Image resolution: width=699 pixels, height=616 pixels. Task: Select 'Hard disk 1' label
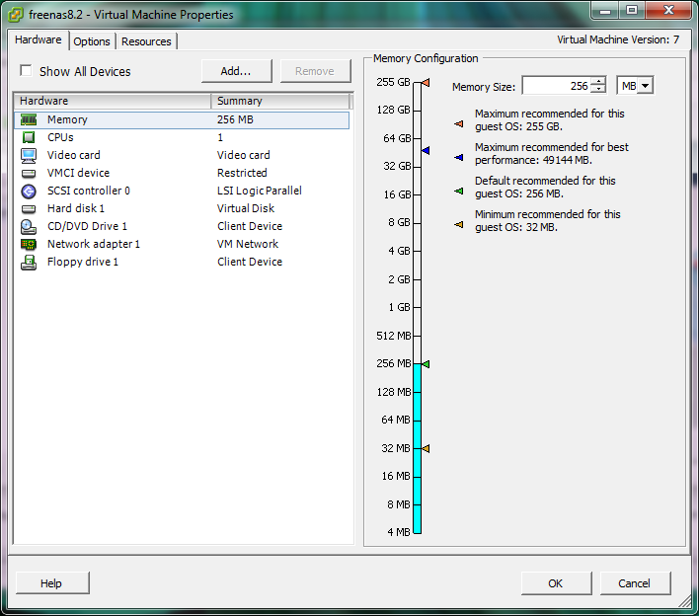coord(76,208)
